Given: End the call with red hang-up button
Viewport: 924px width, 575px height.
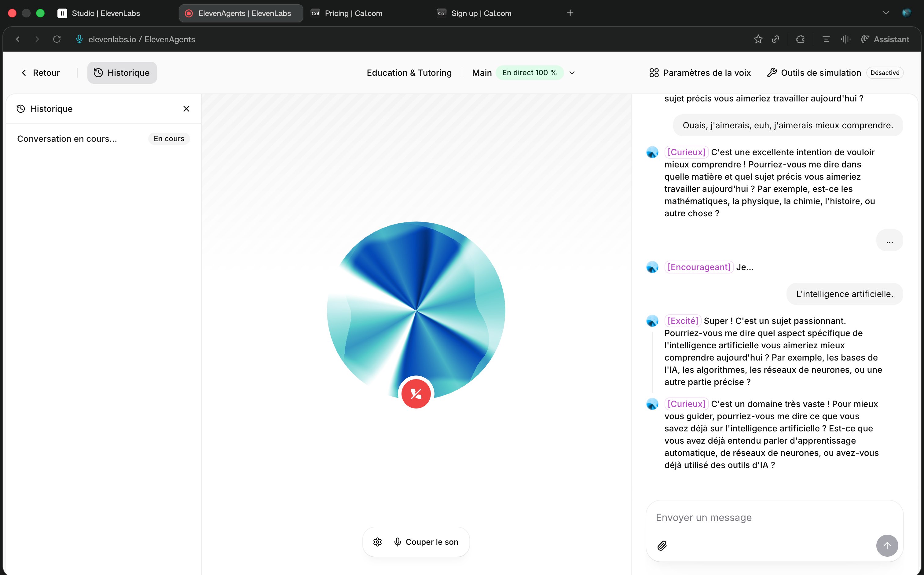Looking at the screenshot, I should pos(416,394).
